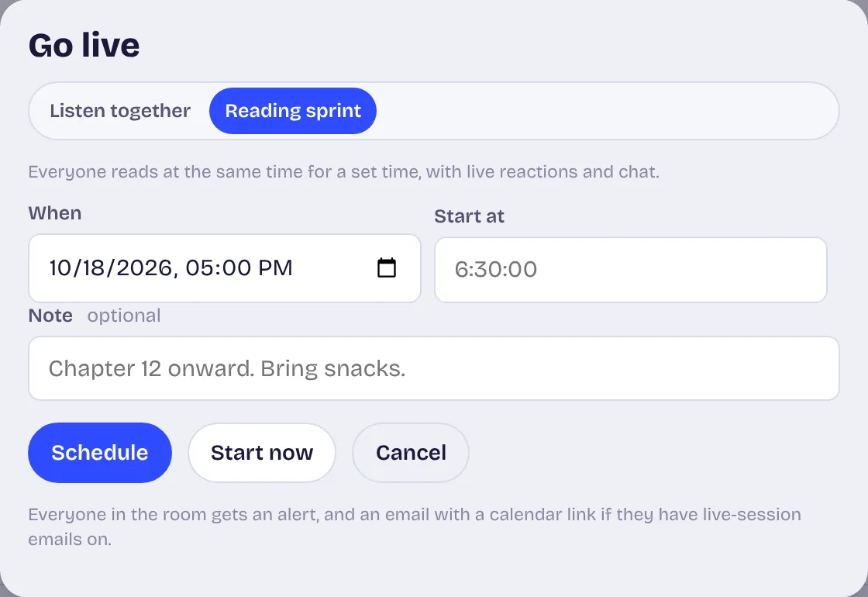Click the live-session emails footer text
This screenshot has width=868, height=597.
(x=415, y=526)
